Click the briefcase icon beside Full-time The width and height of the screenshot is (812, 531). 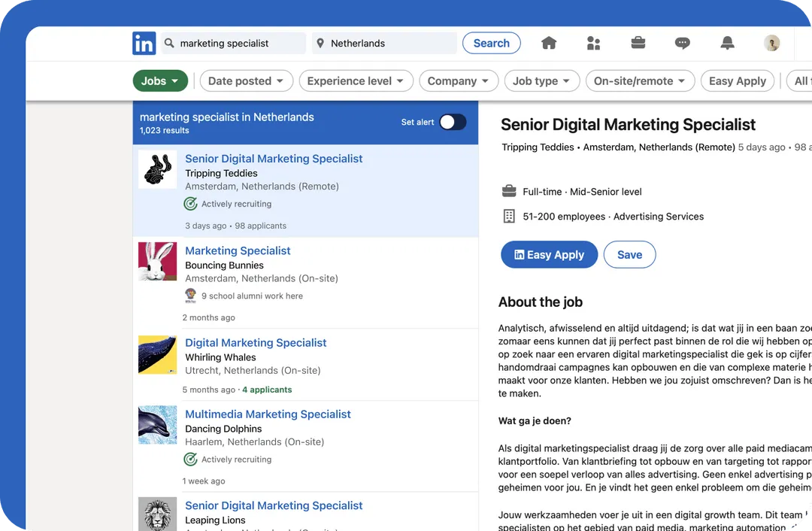509,191
